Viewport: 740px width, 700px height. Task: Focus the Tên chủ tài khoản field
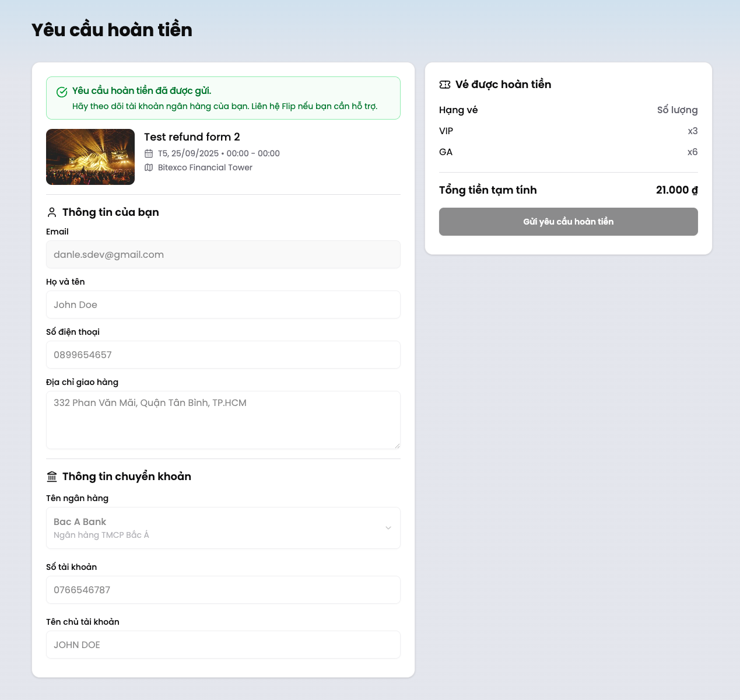(x=223, y=645)
